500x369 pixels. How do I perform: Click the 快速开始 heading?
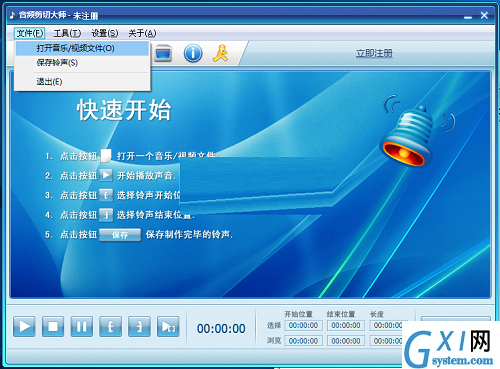coord(124,110)
